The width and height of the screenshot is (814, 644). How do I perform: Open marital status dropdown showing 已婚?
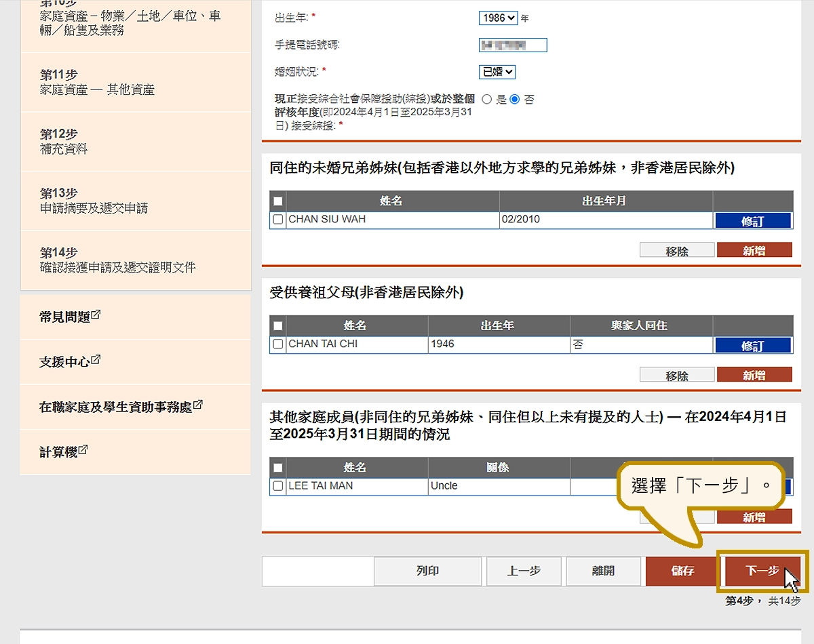(x=497, y=72)
